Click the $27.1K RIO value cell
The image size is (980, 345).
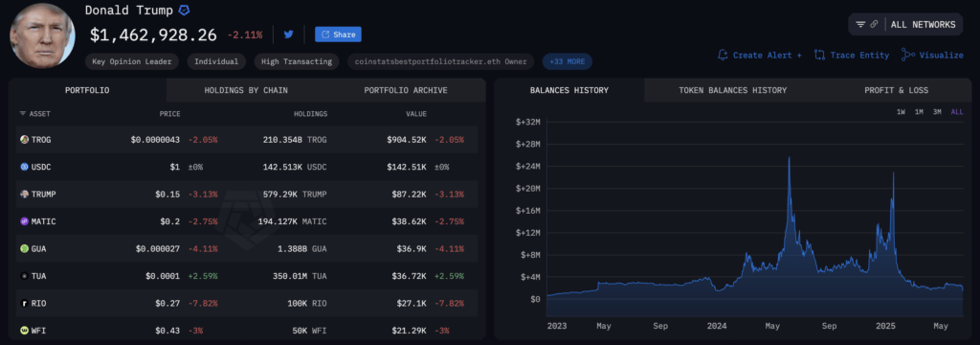click(x=412, y=303)
